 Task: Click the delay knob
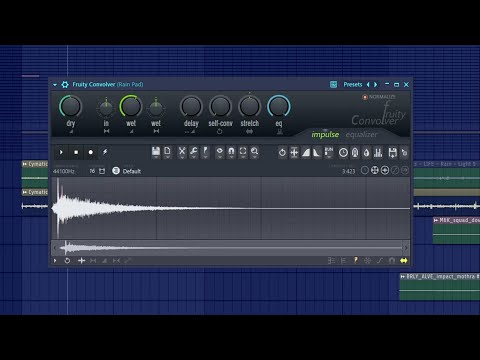[x=191, y=107]
